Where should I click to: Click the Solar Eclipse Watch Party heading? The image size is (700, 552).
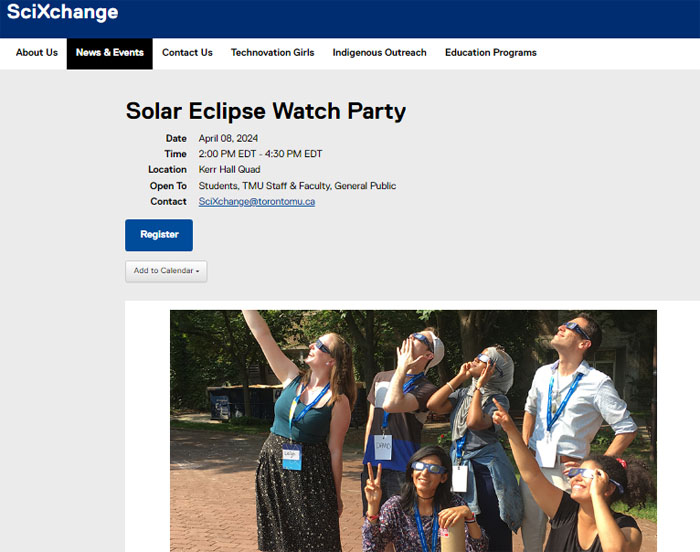click(266, 111)
